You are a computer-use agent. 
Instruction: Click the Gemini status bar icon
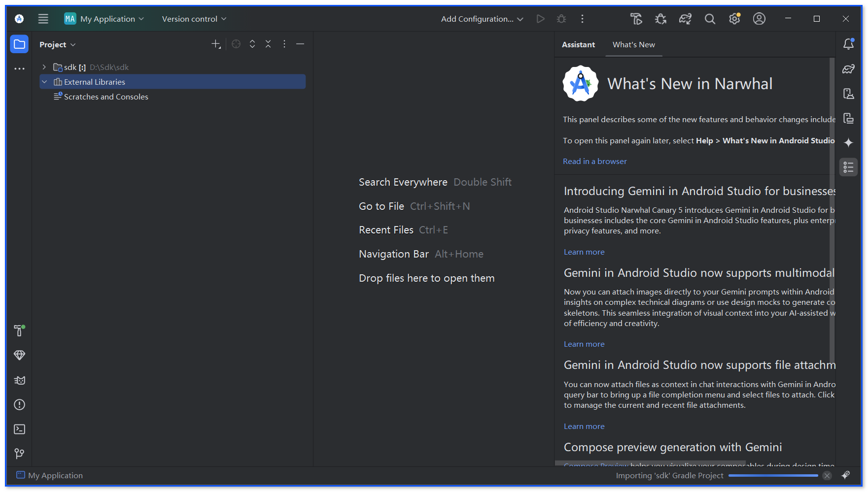click(x=846, y=475)
